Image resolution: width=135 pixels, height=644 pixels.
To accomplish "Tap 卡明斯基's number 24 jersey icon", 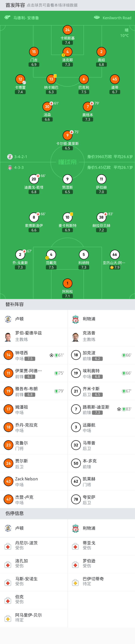I will [67, 30].
